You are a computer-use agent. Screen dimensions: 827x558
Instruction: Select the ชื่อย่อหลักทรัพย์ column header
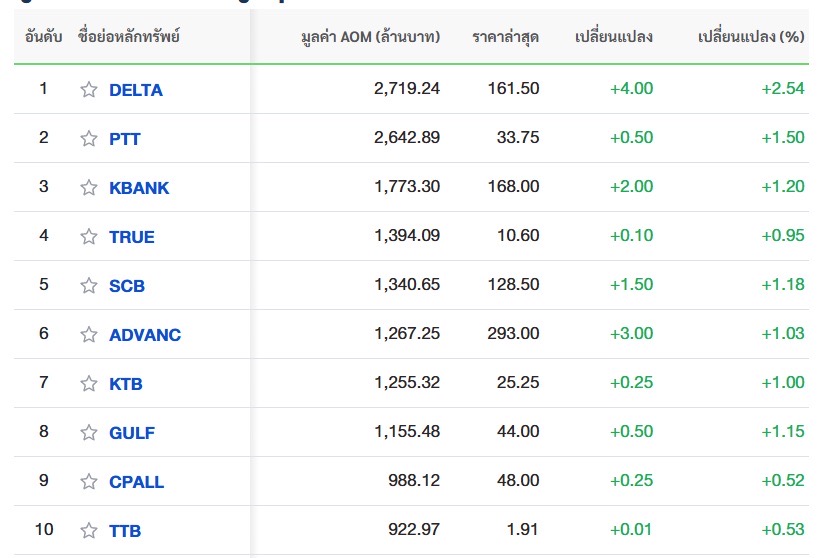click(x=129, y=38)
